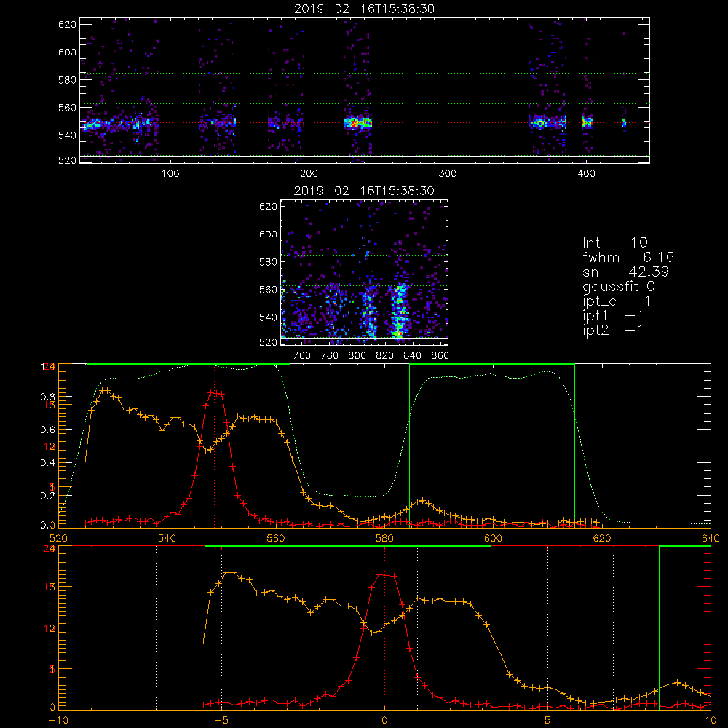Click x-axis label 640 on third plot
This screenshot has height=728, width=728.
coord(711,539)
